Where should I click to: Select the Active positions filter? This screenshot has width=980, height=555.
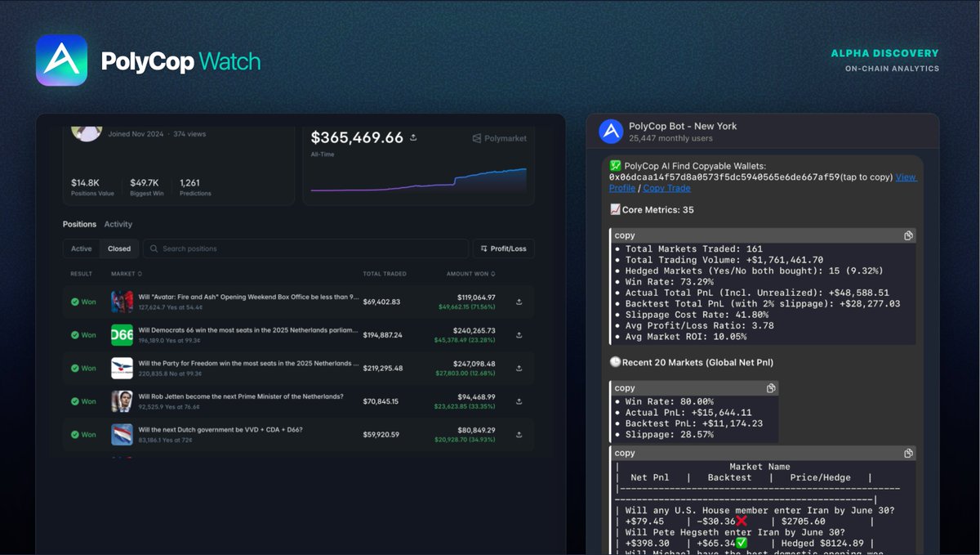coord(82,248)
